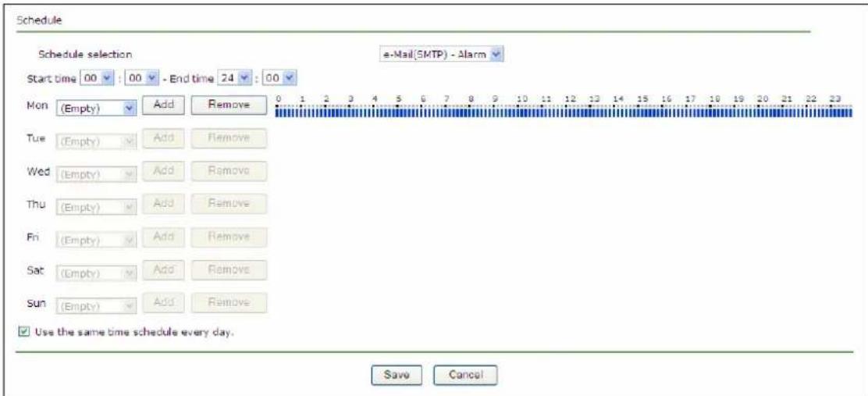Open the End time minute dropdown

click(x=280, y=78)
